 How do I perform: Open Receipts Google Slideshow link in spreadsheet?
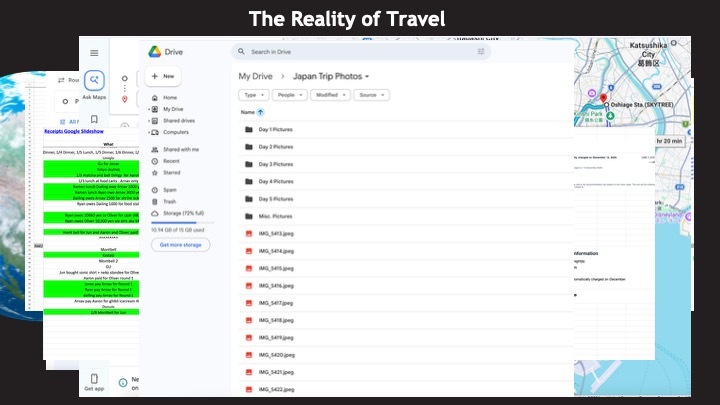pyautogui.click(x=74, y=131)
